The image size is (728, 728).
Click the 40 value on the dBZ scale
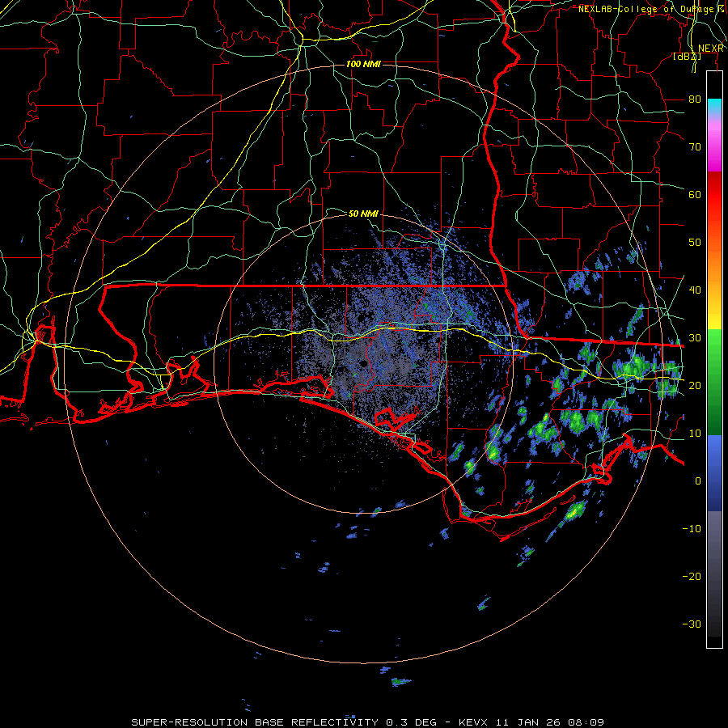695,290
